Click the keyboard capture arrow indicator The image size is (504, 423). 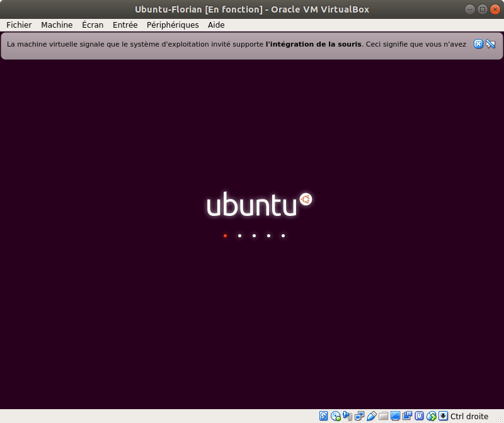(x=444, y=416)
